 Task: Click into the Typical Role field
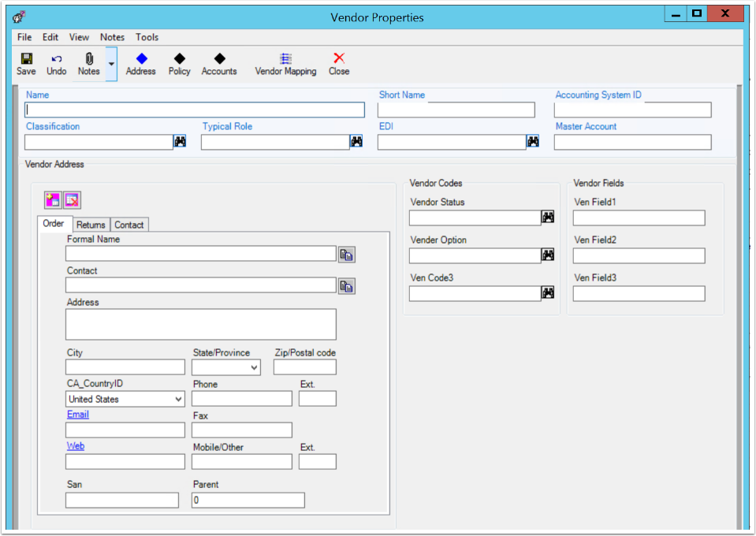coord(275,142)
